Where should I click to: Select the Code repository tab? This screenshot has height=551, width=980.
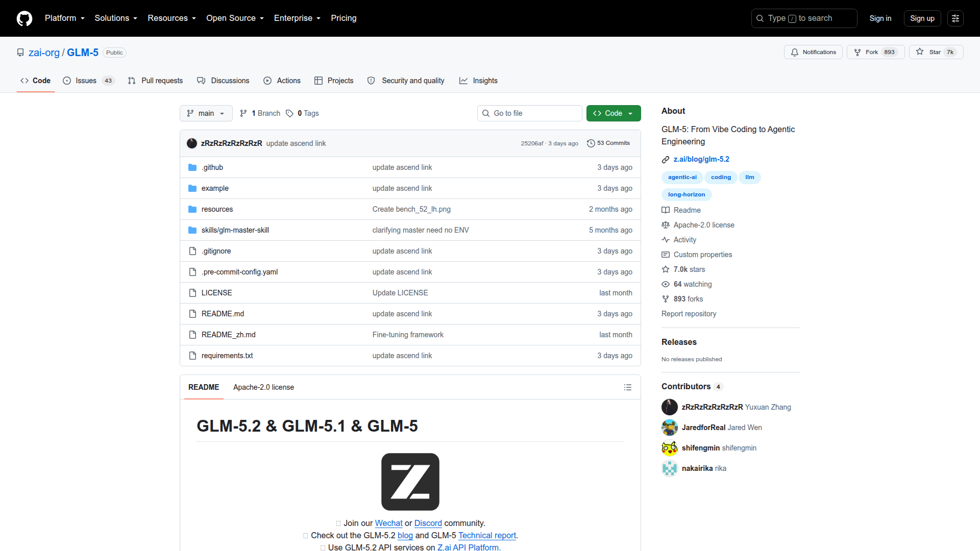click(x=35, y=81)
